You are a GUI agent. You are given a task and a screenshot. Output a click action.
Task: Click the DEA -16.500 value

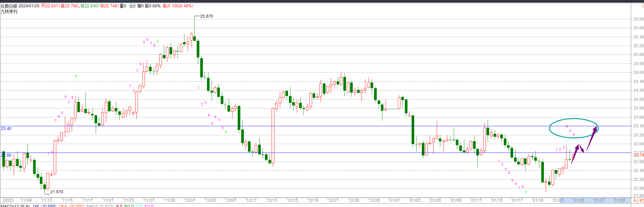click(x=71, y=206)
